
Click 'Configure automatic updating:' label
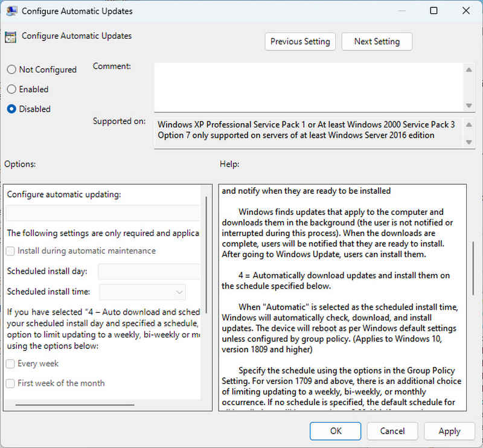pos(64,194)
